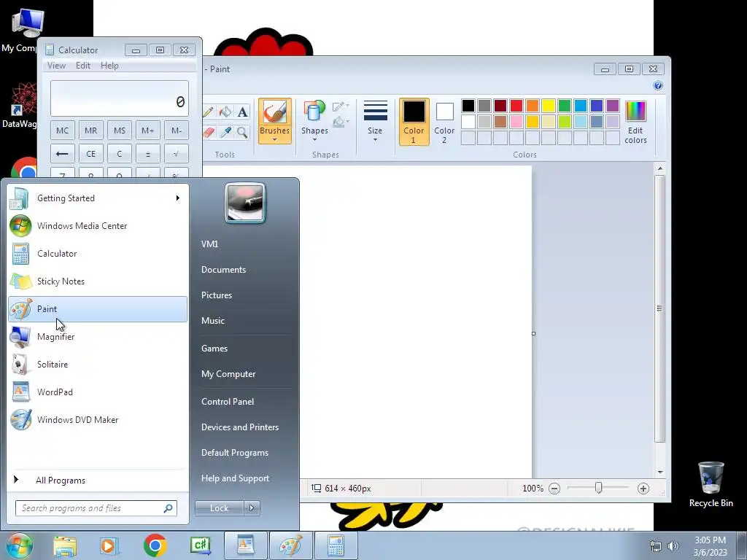
Task: Launch Windows Media Center from Start menu
Action: coord(98,226)
